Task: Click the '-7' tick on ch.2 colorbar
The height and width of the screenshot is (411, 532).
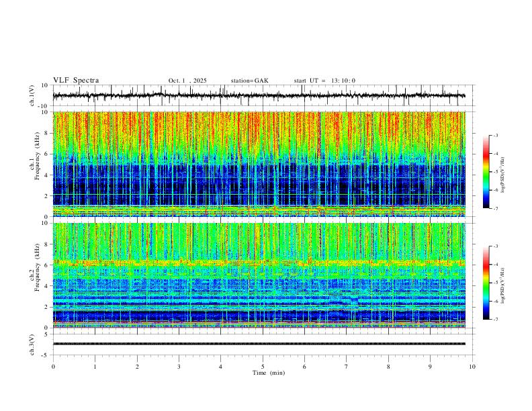Action: pos(496,320)
